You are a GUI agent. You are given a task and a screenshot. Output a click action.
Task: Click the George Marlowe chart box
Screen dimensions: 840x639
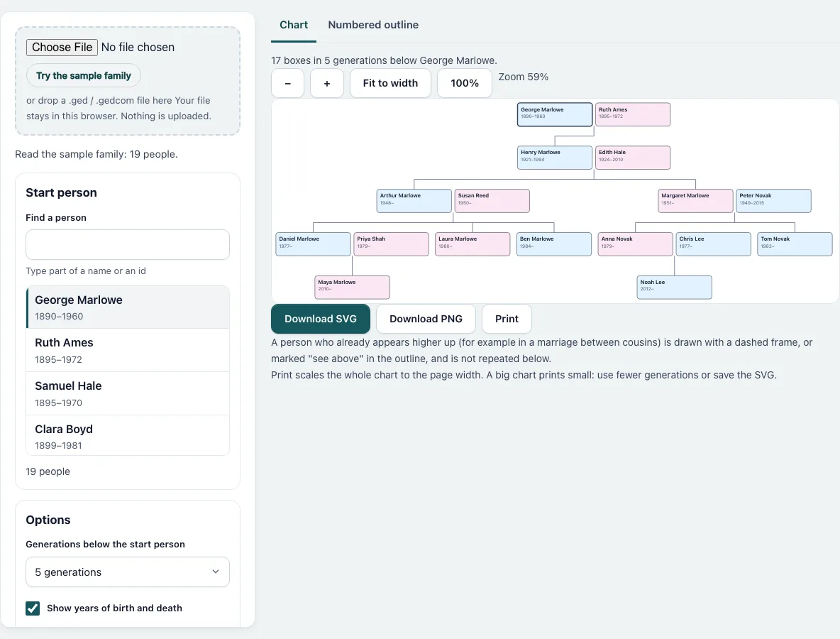[555, 114]
